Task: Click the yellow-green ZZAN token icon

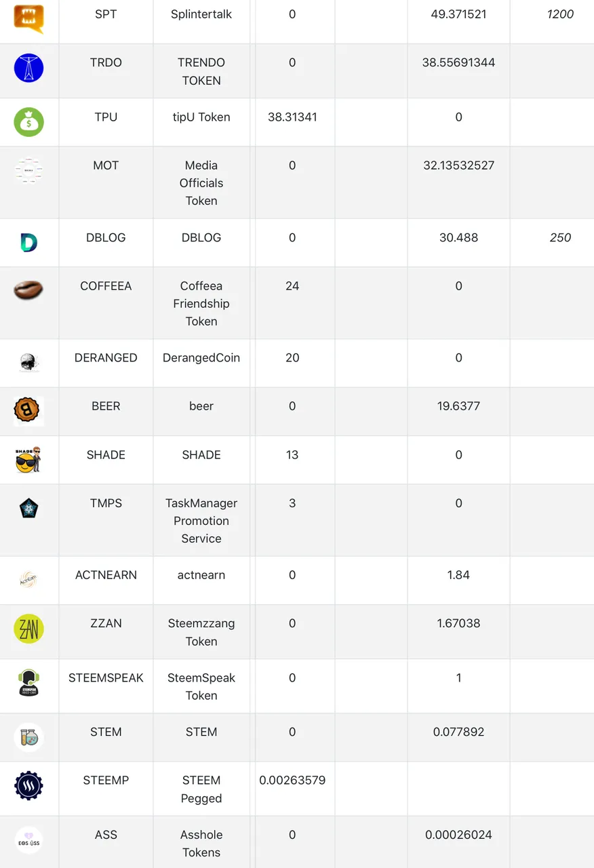Action: pos(28,629)
